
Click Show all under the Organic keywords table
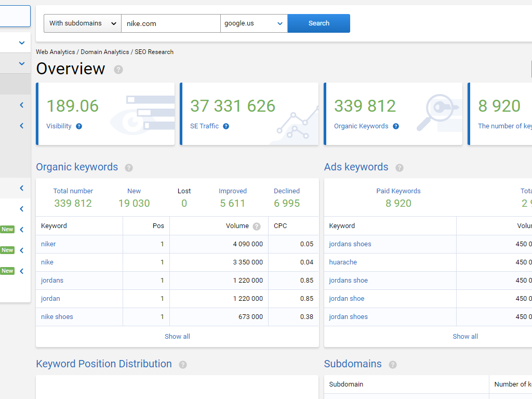[x=177, y=337]
